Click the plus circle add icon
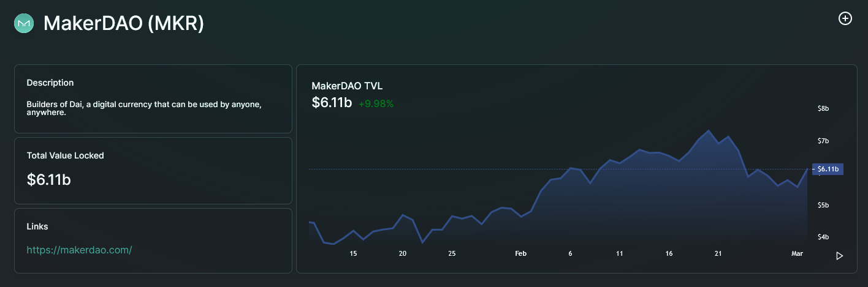The image size is (868, 287). 845,18
